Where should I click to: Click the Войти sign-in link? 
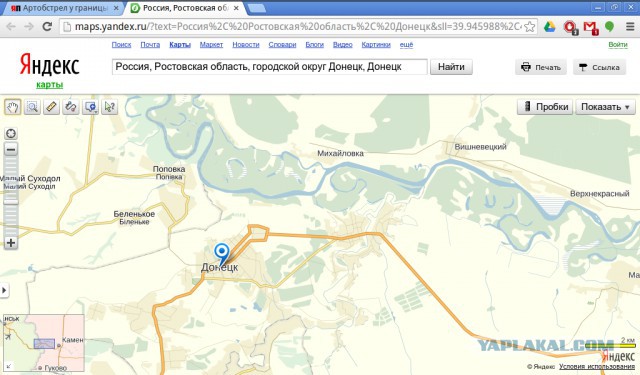618,44
